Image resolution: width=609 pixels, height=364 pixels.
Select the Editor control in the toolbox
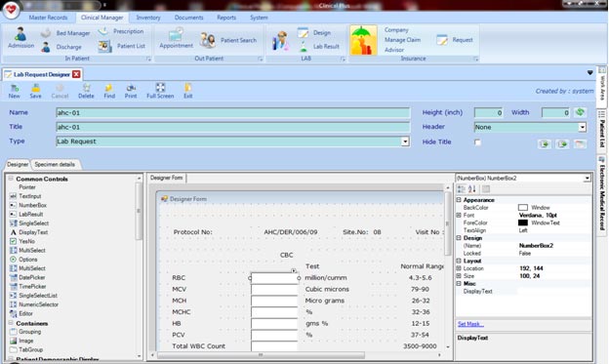tap(21, 313)
